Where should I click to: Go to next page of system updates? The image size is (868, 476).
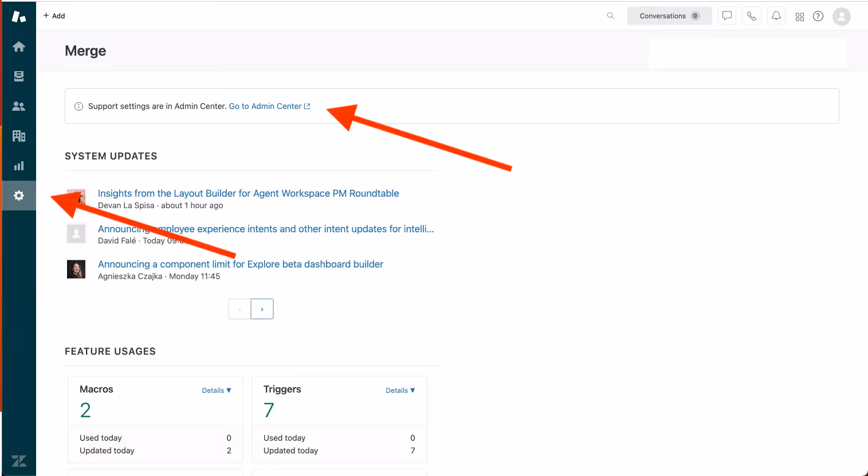tap(262, 309)
